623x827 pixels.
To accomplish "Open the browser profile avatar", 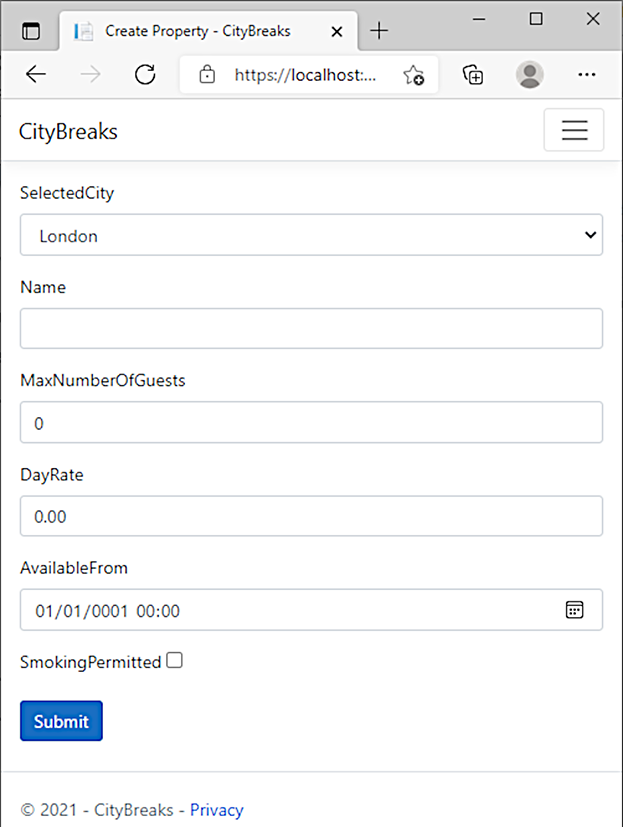I will (x=530, y=74).
